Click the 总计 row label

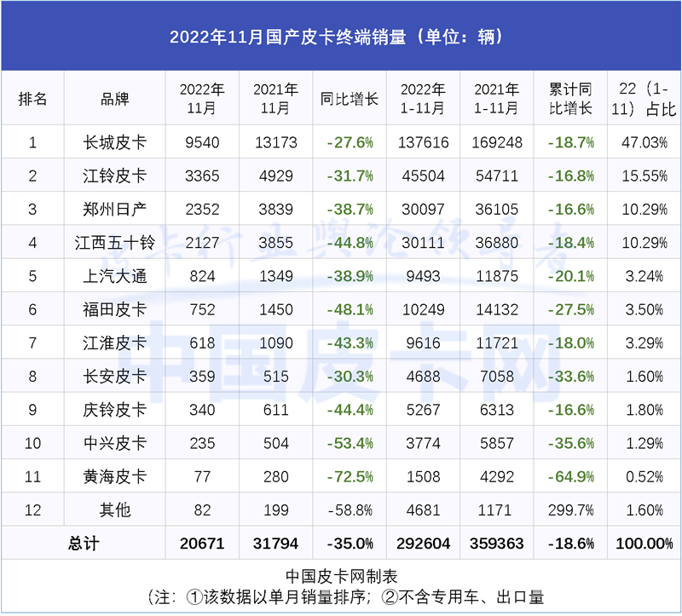tap(84, 544)
